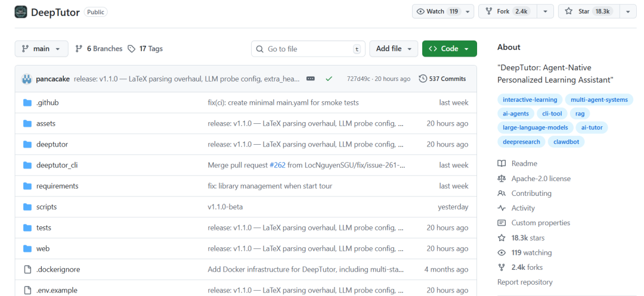644x296 pixels.
Task: Open the dropdown arrow next to Fork
Action: click(545, 11)
